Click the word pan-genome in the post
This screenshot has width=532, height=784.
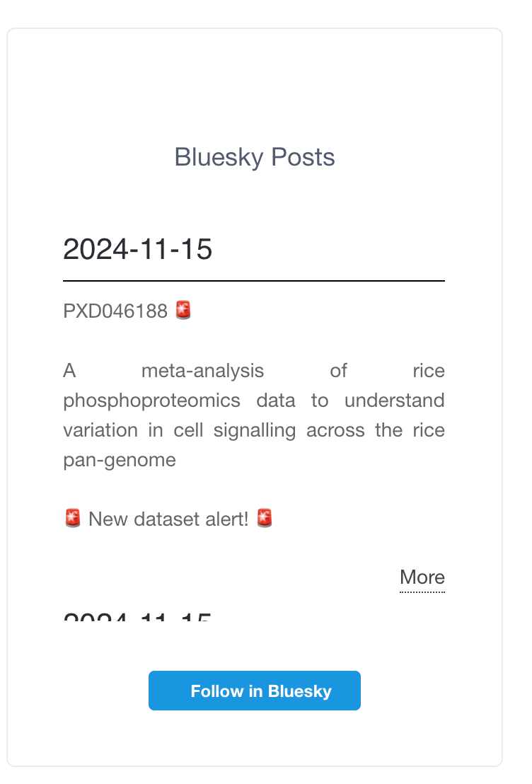click(120, 460)
